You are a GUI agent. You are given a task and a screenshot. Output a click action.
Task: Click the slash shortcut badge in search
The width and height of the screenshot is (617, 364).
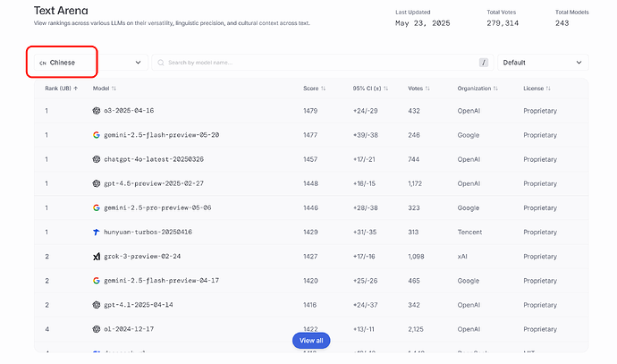(484, 63)
